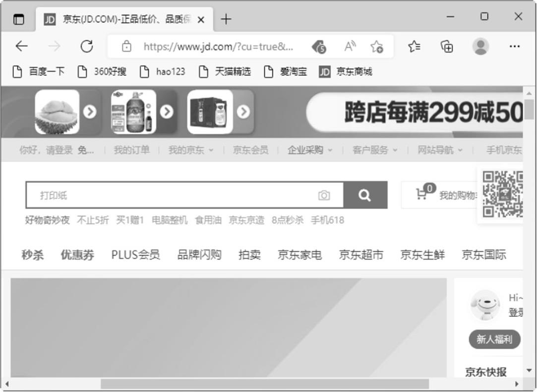This screenshot has width=537, height=392.
Task: Click the QR code image
Action: coord(502,194)
